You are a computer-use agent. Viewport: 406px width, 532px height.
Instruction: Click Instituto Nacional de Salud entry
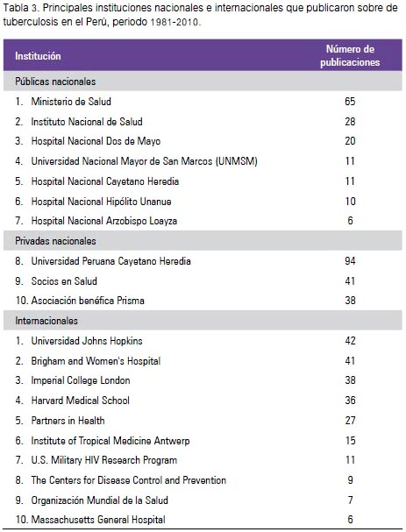click(87, 122)
